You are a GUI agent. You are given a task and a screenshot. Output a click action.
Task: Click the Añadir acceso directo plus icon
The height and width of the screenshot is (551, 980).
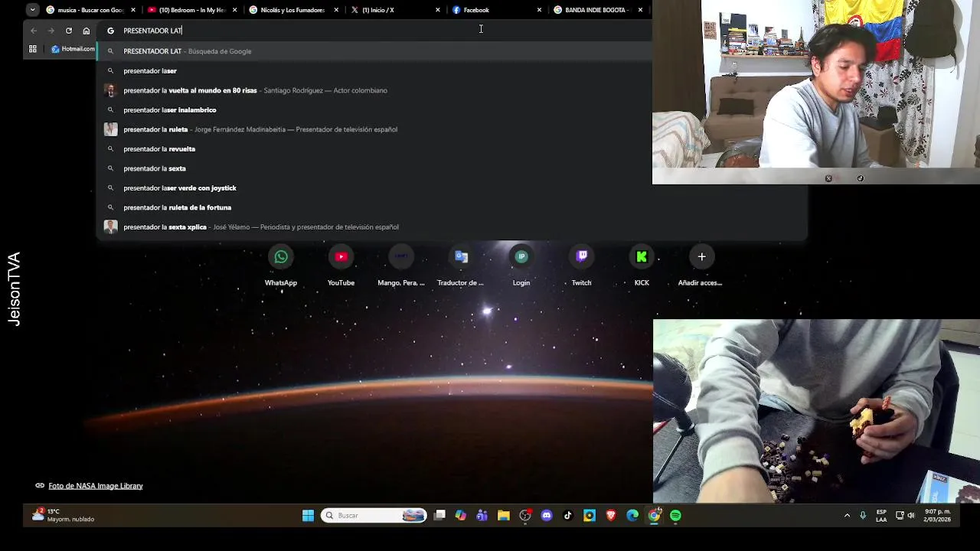[x=701, y=257]
